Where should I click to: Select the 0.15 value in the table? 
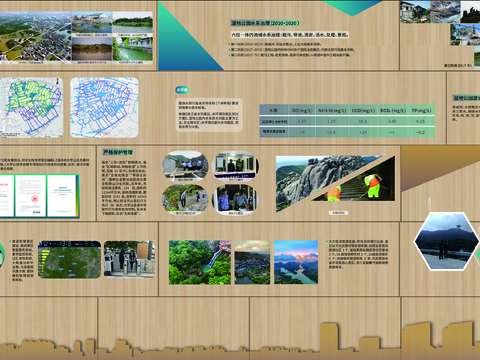click(x=421, y=121)
